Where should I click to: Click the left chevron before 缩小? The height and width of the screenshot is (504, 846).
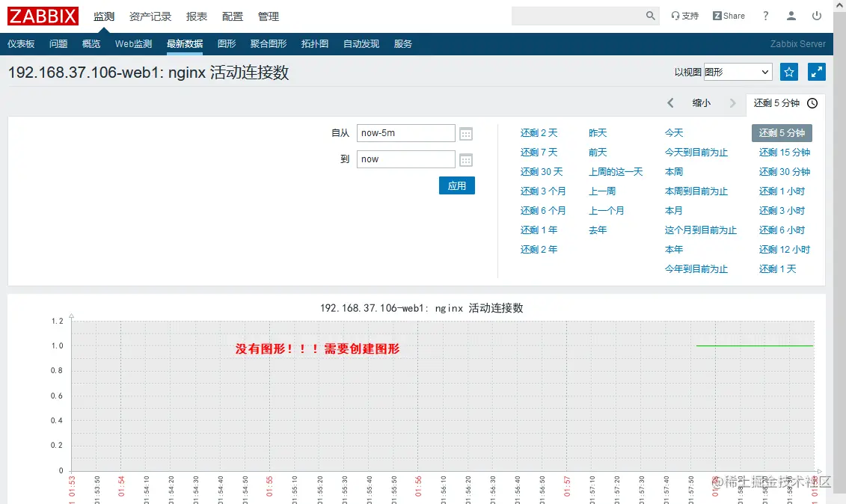pyautogui.click(x=670, y=103)
